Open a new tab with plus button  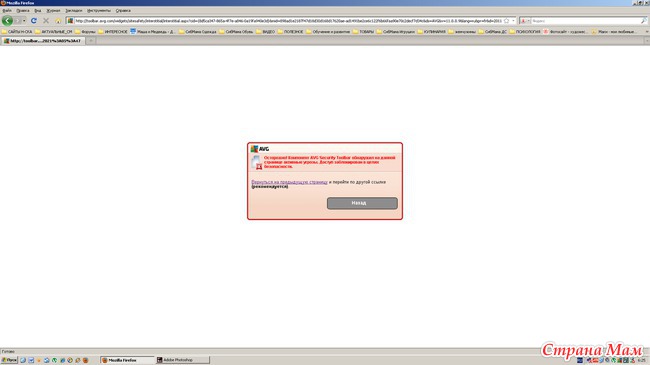point(91,41)
